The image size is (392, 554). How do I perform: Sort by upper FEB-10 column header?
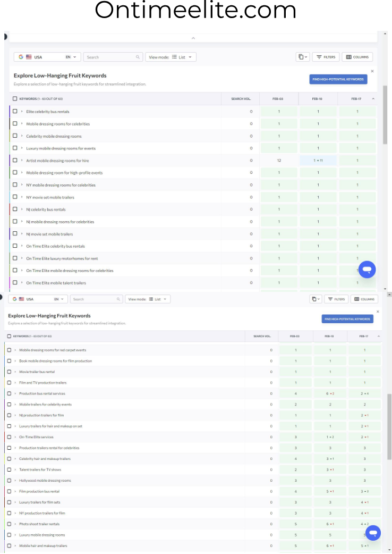point(317,98)
